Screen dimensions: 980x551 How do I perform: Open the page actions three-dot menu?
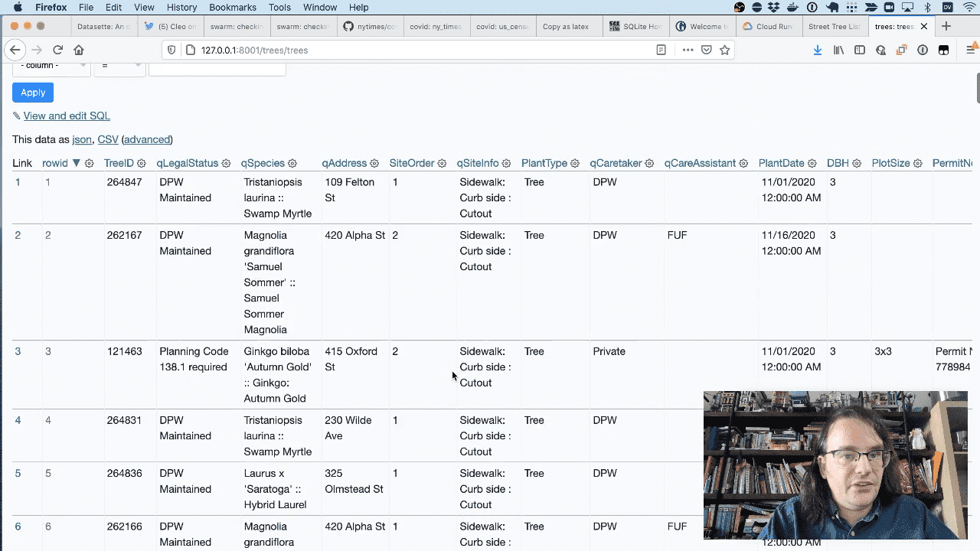[x=688, y=50]
